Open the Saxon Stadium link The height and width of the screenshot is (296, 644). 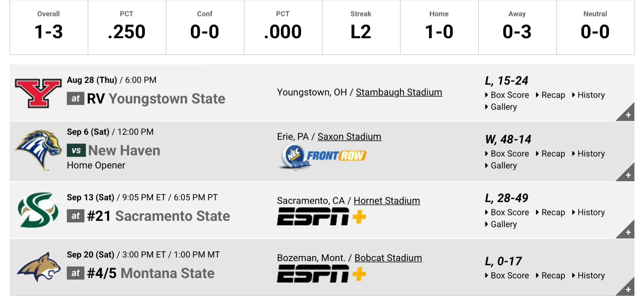349,137
